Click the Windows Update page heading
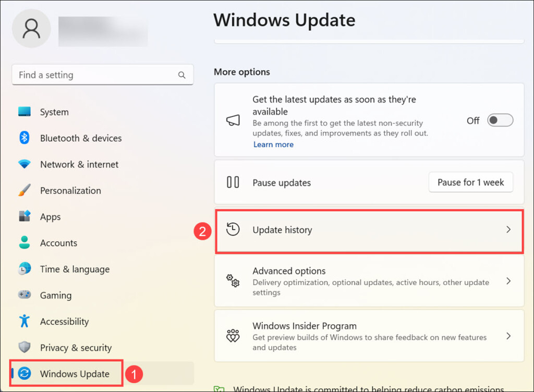The image size is (534, 392). pos(284,20)
